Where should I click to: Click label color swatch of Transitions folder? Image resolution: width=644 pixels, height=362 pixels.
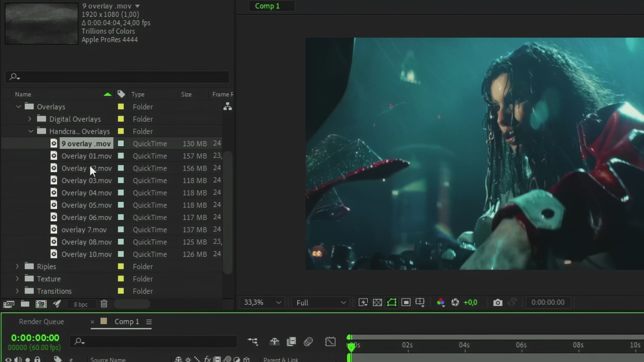click(x=121, y=291)
